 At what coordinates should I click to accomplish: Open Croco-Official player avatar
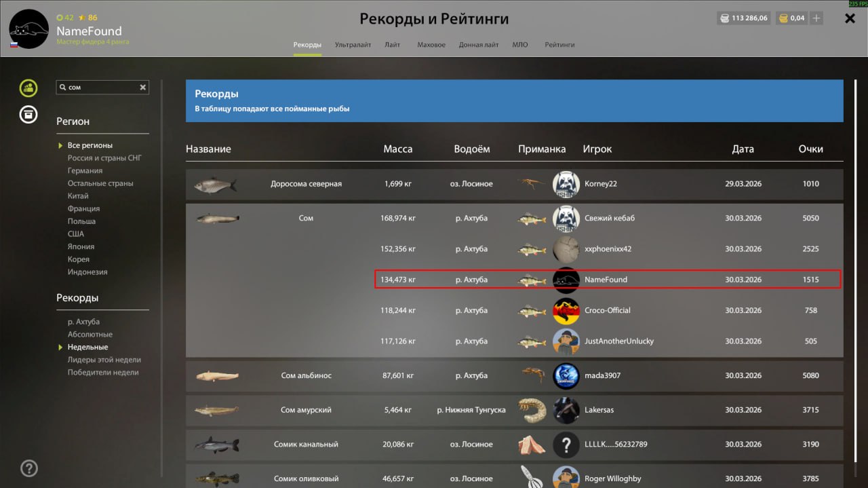pos(566,311)
